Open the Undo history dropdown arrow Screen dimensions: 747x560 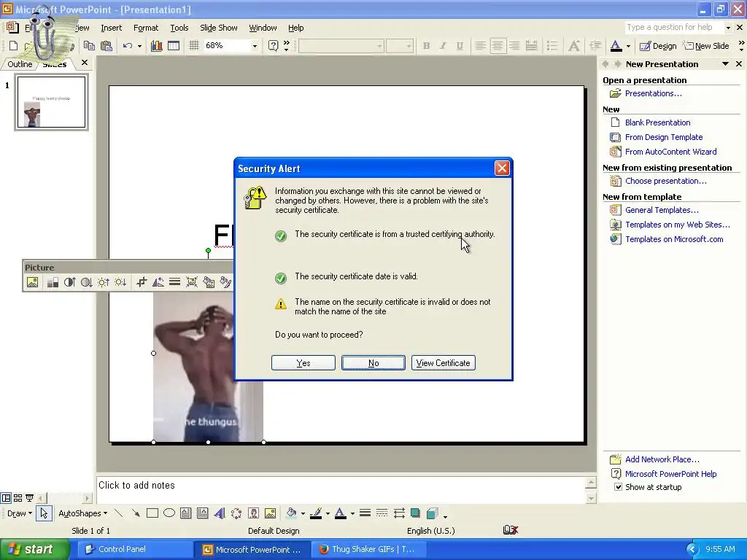pos(139,46)
